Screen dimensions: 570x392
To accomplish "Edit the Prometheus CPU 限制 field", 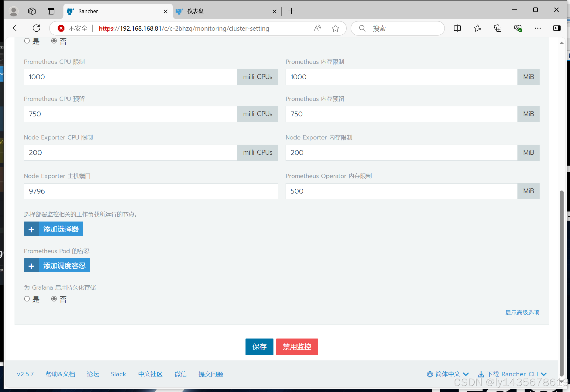I will 131,77.
